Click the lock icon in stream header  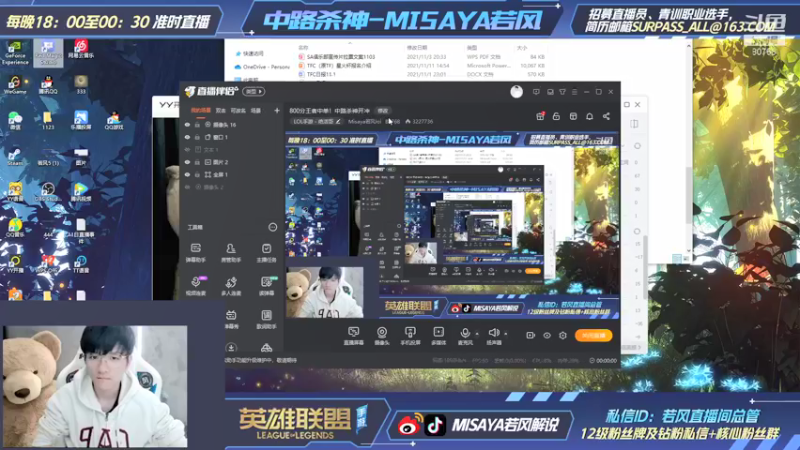[x=556, y=116]
